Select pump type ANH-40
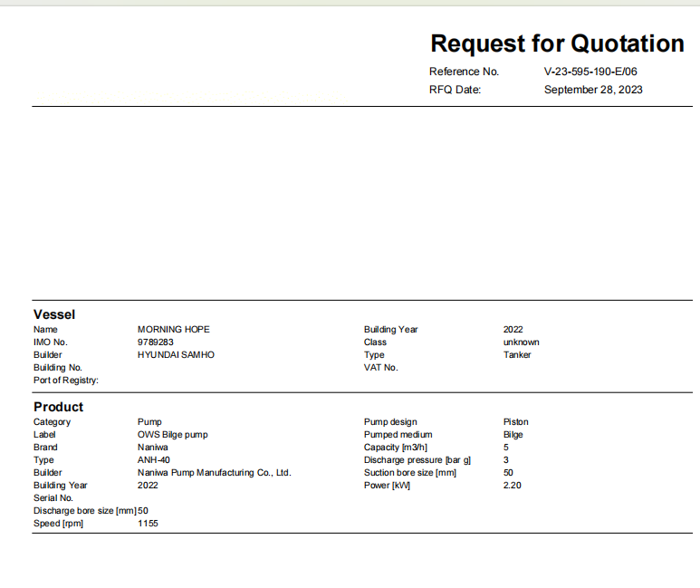700x588 pixels. pyautogui.click(x=153, y=460)
